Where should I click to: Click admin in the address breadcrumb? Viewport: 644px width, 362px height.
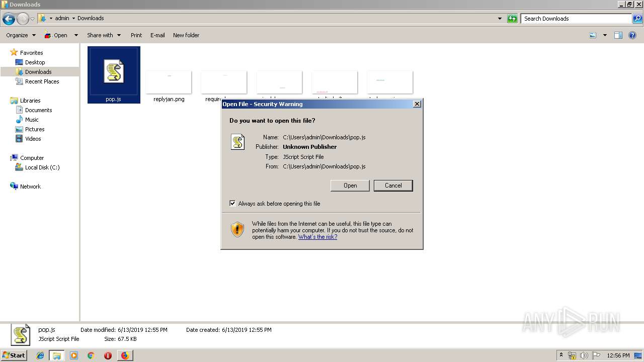(x=62, y=18)
